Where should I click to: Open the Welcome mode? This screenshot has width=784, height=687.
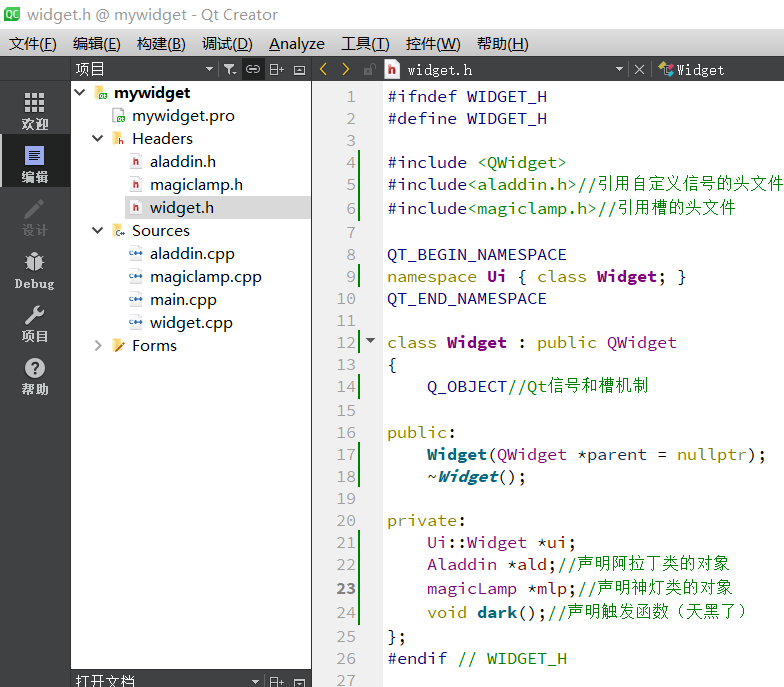tap(34, 111)
